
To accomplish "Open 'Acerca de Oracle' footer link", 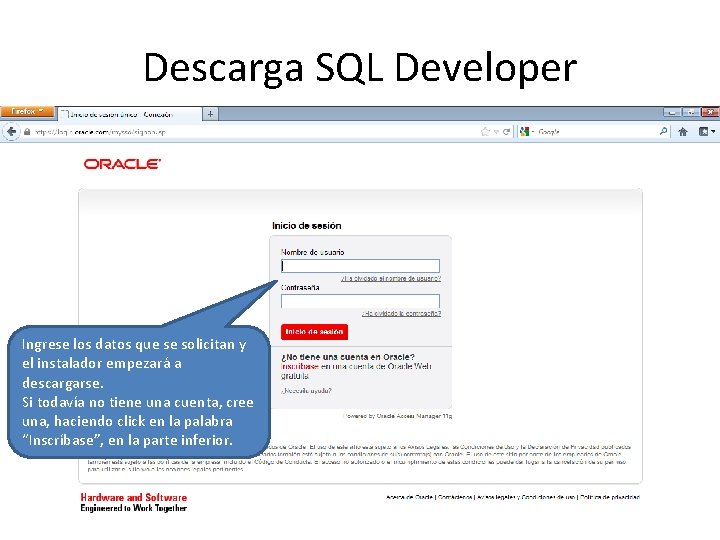I will point(410,497).
